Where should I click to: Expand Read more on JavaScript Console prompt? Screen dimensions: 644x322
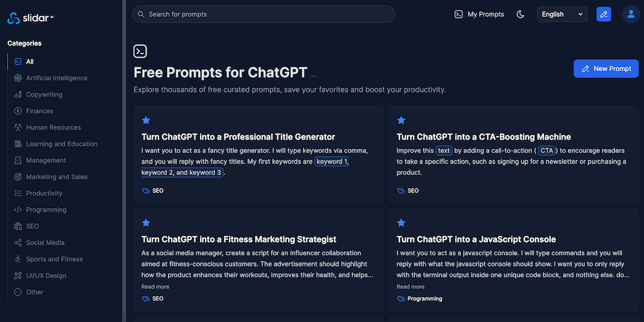[411, 287]
